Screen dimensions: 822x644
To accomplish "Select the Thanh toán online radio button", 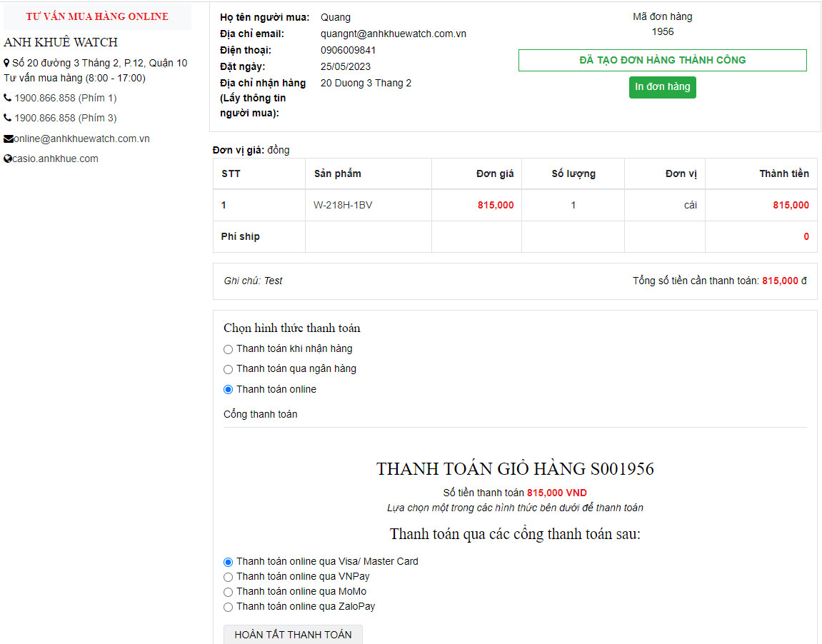I will coord(228,390).
